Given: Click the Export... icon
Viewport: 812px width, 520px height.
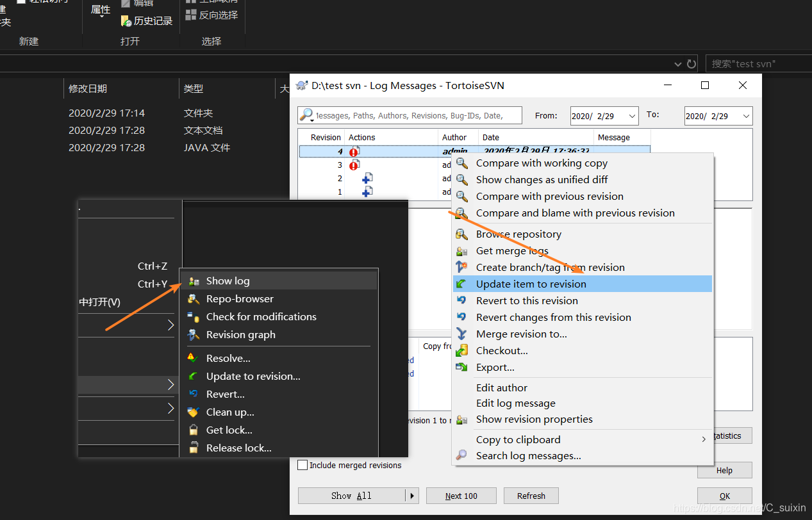Looking at the screenshot, I should [461, 368].
